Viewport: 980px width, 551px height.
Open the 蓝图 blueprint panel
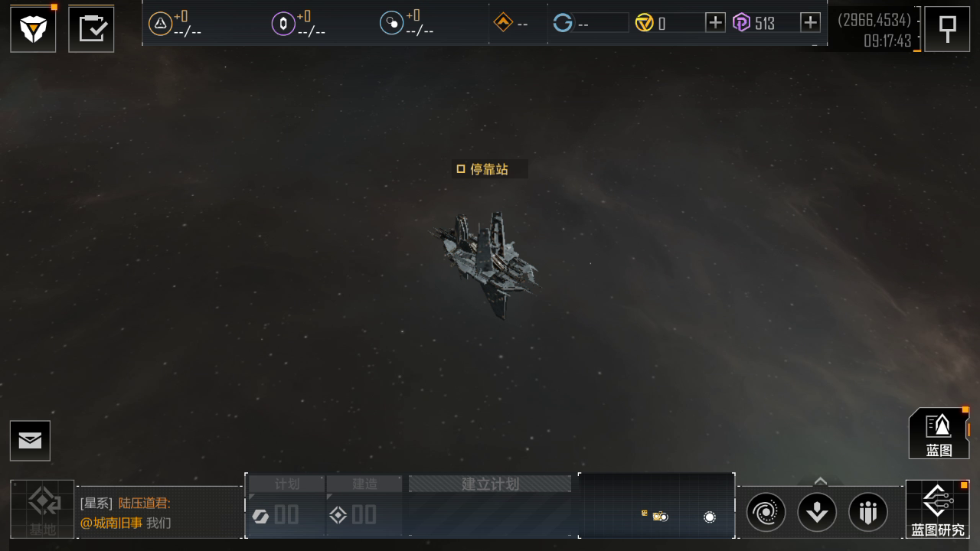[939, 433]
